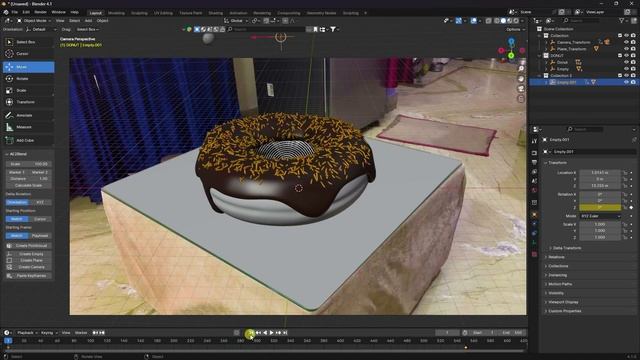Toggle render camera icon of Collection

633,36
